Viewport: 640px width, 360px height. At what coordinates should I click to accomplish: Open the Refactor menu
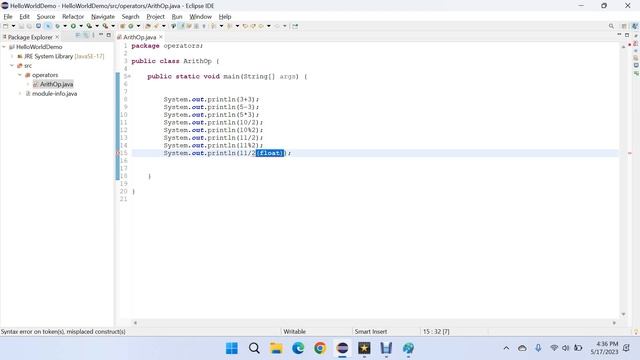(x=73, y=17)
